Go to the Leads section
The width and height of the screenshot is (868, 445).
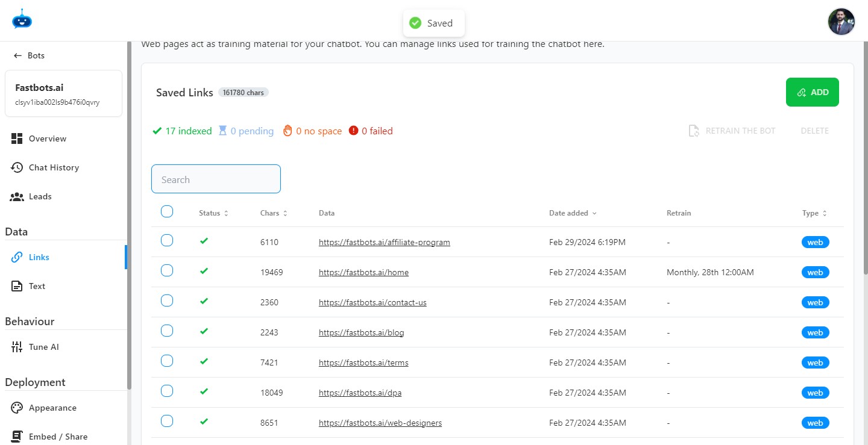40,196
